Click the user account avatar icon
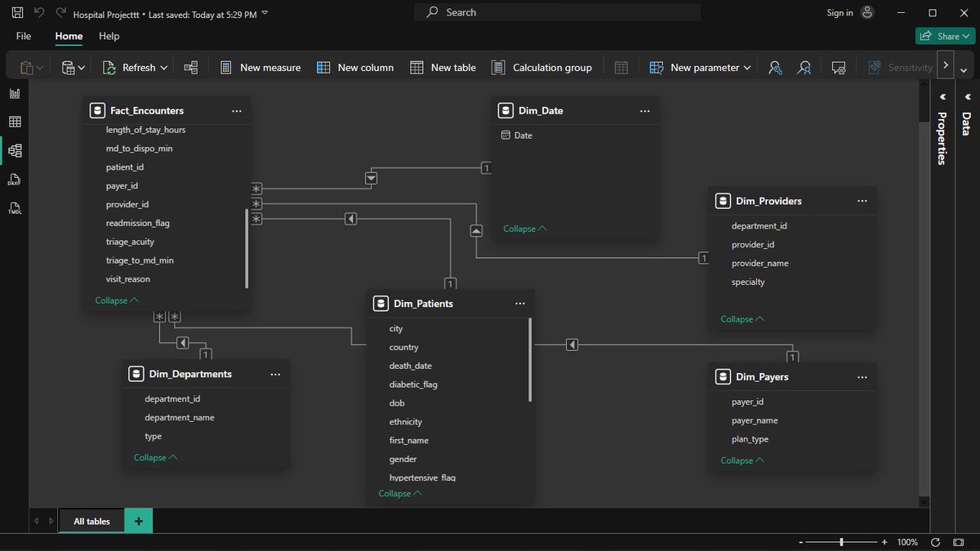The height and width of the screenshot is (551, 980). 867,12
